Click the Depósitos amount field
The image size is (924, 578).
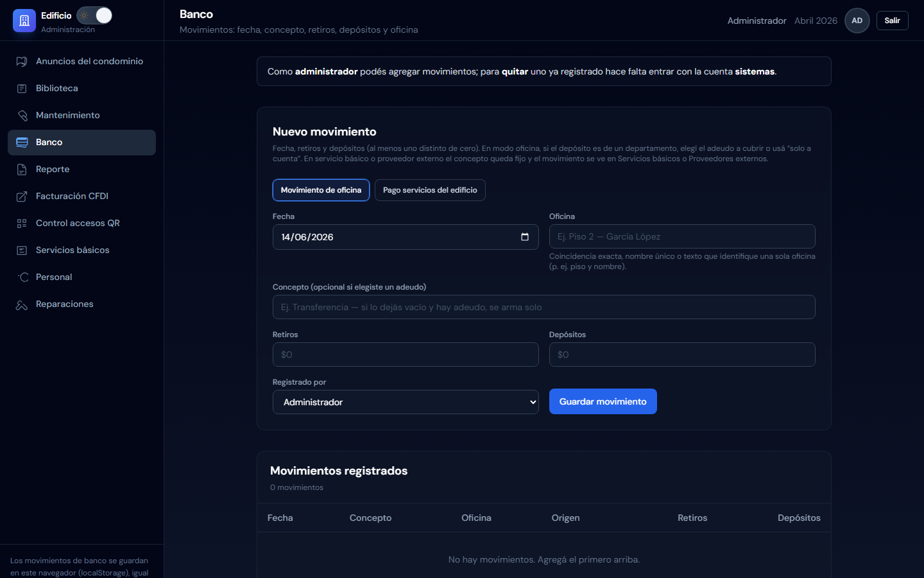point(682,355)
